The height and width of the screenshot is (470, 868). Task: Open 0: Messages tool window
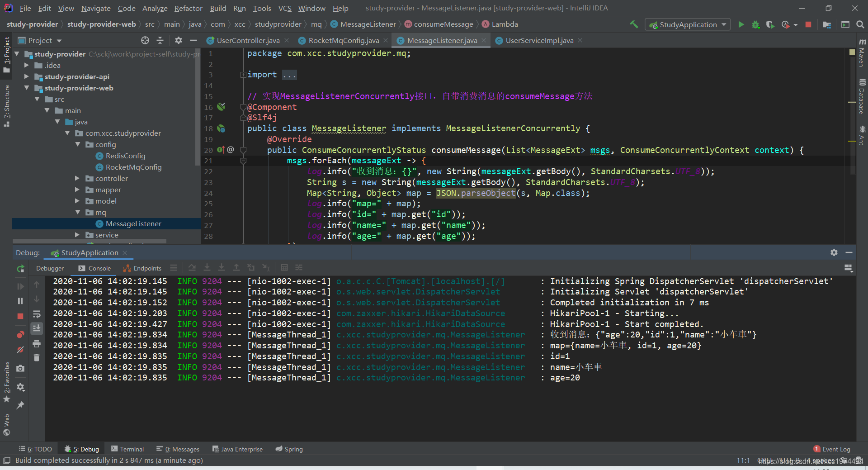(x=178, y=449)
